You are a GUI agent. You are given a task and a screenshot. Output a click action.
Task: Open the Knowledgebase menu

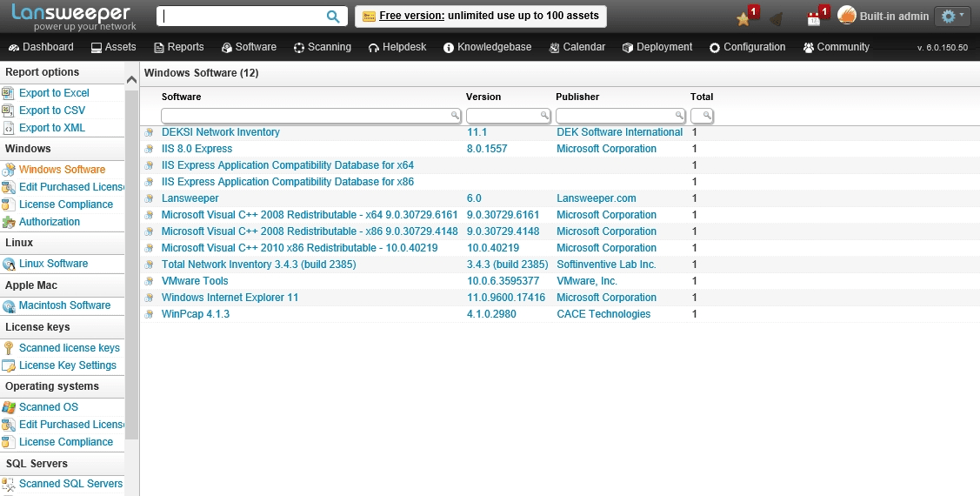click(488, 47)
